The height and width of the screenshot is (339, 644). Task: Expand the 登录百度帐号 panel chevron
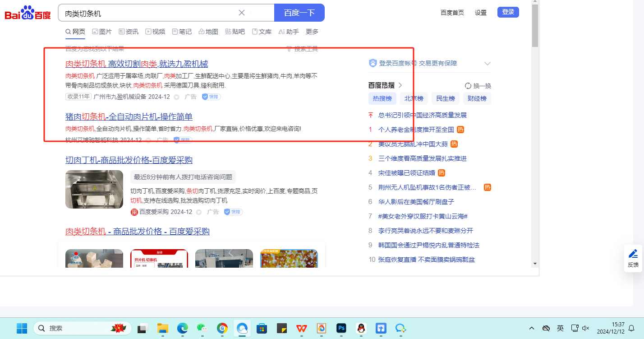(487, 64)
